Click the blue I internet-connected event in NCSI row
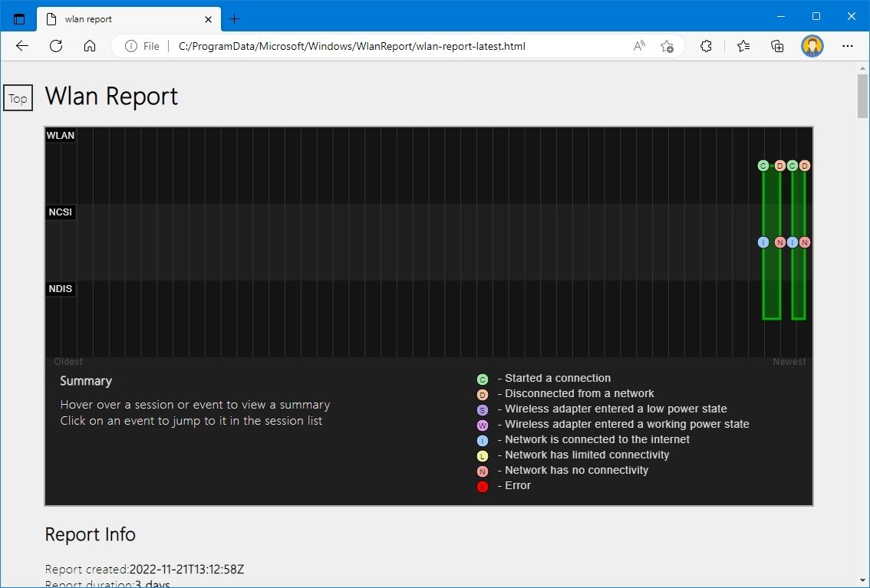The height and width of the screenshot is (588, 870). 763,241
